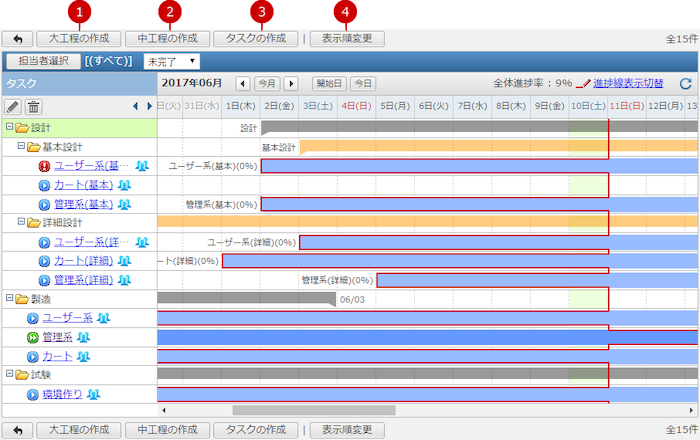Collapse the 基本設計 subfolder
The width and height of the screenshot is (700, 440).
(x=21, y=146)
